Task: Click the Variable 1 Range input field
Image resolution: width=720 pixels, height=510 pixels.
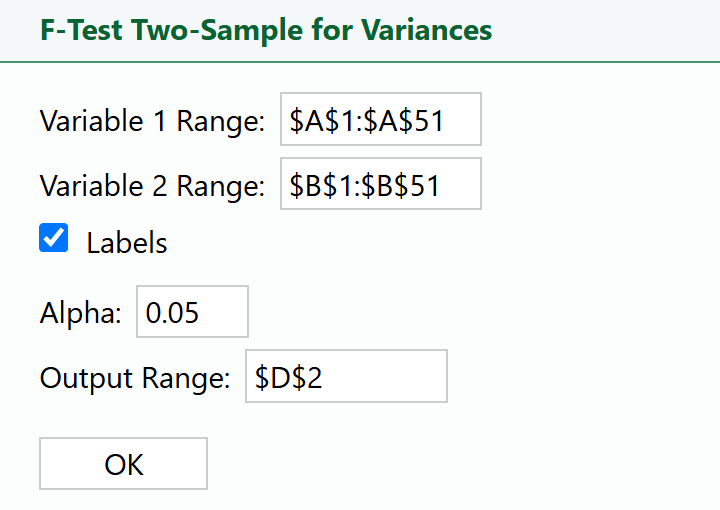Action: tap(381, 120)
